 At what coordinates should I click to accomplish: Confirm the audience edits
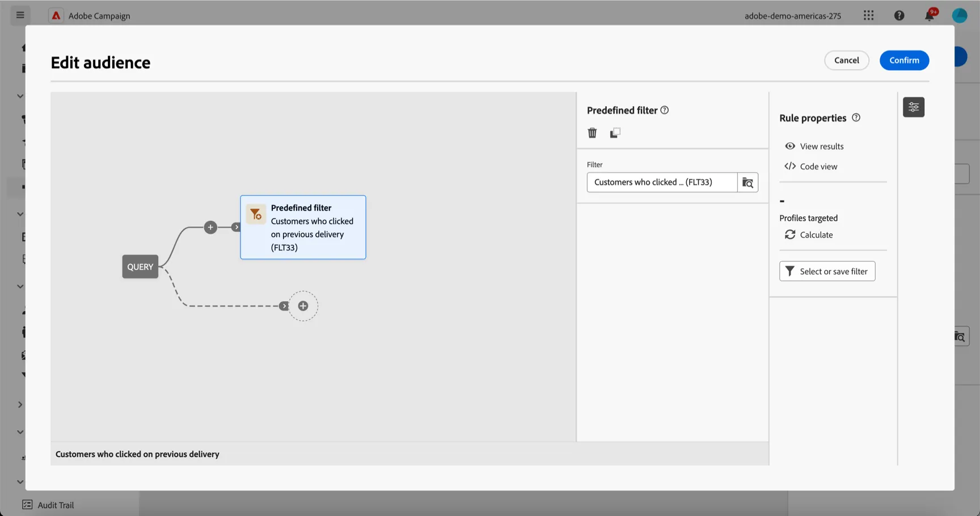904,60
